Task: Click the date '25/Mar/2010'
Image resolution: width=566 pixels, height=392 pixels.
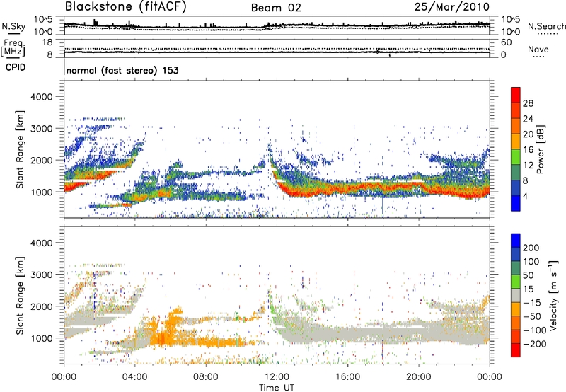Action: [x=452, y=7]
